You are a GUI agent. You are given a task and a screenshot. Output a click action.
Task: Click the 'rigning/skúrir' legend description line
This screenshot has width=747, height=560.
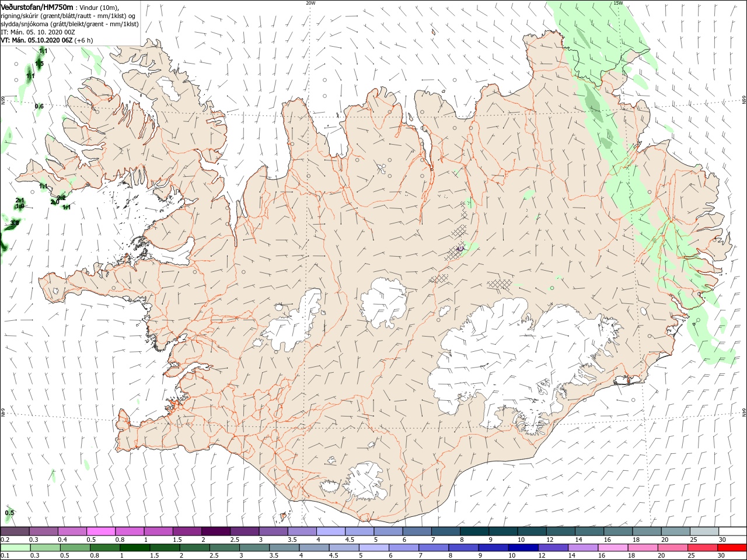(68, 16)
